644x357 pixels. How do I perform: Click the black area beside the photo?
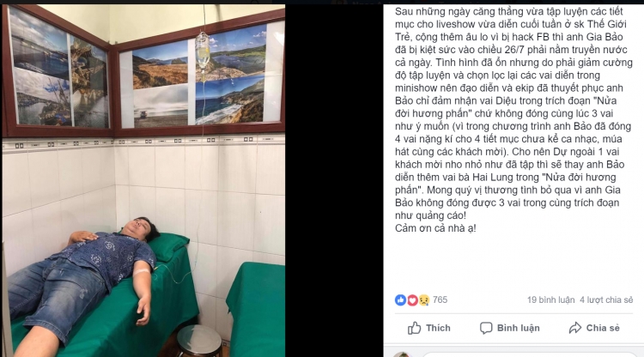(334, 180)
